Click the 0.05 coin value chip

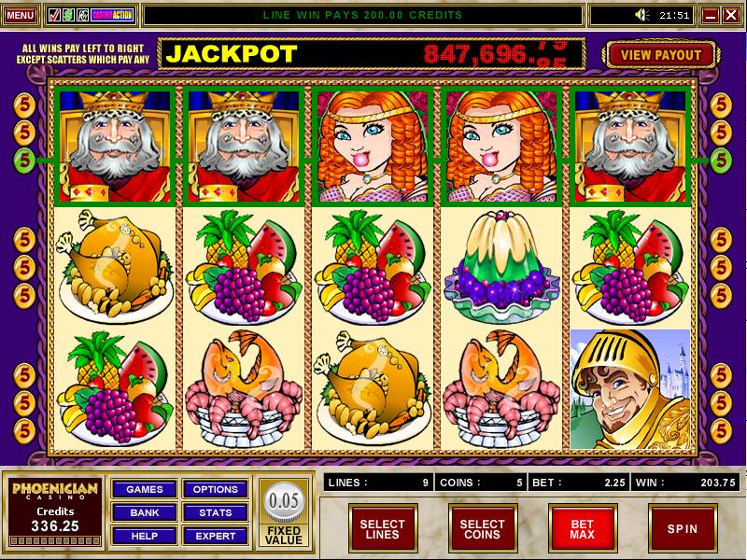(284, 501)
